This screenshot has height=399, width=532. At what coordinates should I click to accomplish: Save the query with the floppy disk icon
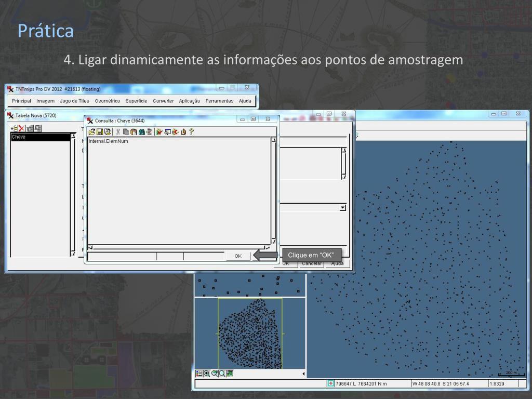100,132
